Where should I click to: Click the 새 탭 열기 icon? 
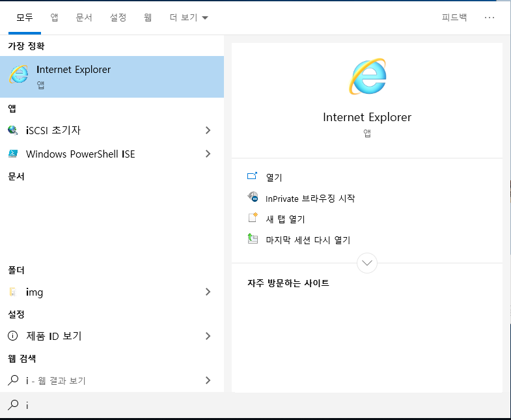(x=253, y=219)
